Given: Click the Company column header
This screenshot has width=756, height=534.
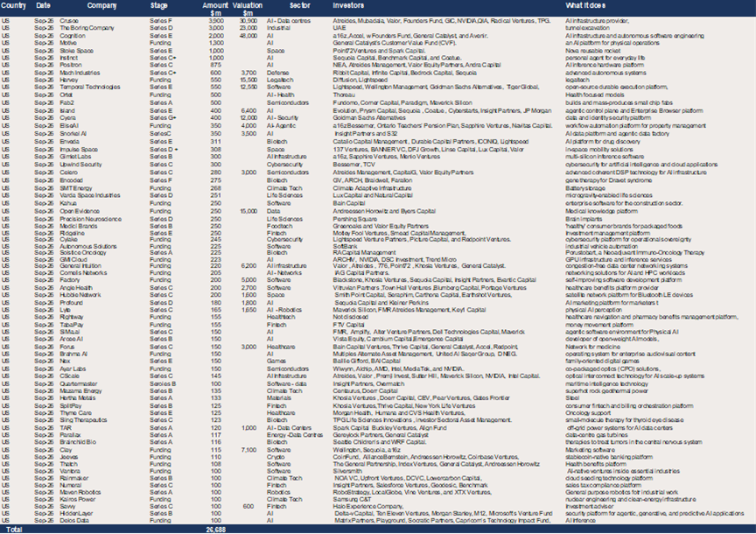Looking at the screenshot, I should (x=101, y=5).
